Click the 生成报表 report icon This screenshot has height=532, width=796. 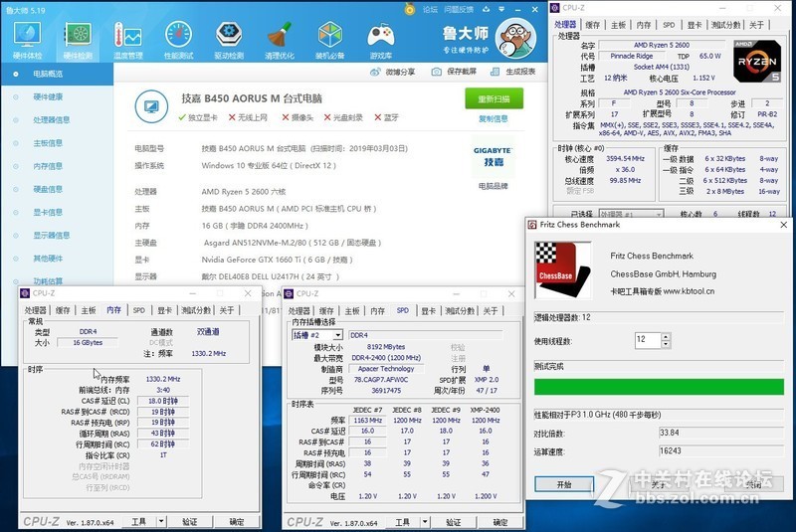(x=495, y=72)
